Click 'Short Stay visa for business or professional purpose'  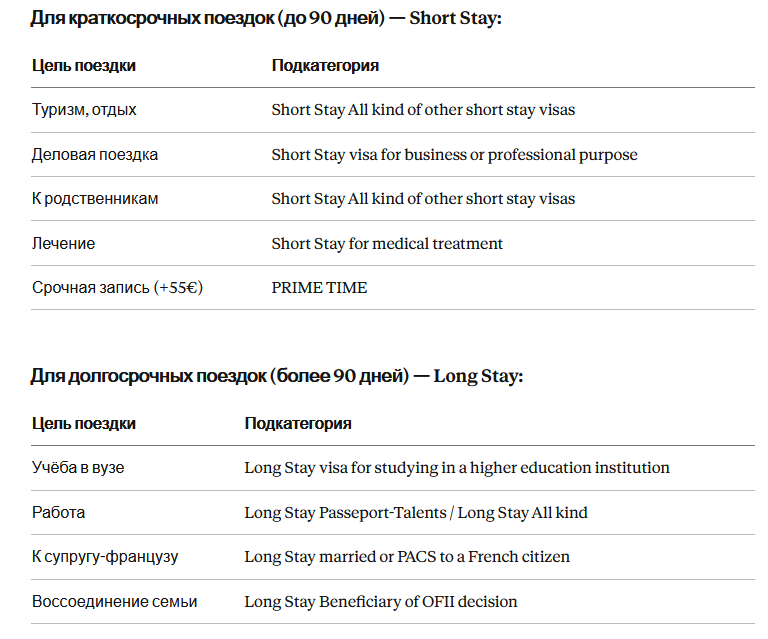click(455, 155)
